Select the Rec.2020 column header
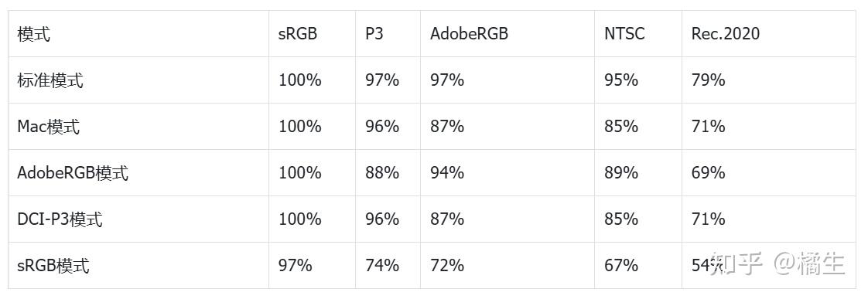868x299 pixels. tap(725, 34)
